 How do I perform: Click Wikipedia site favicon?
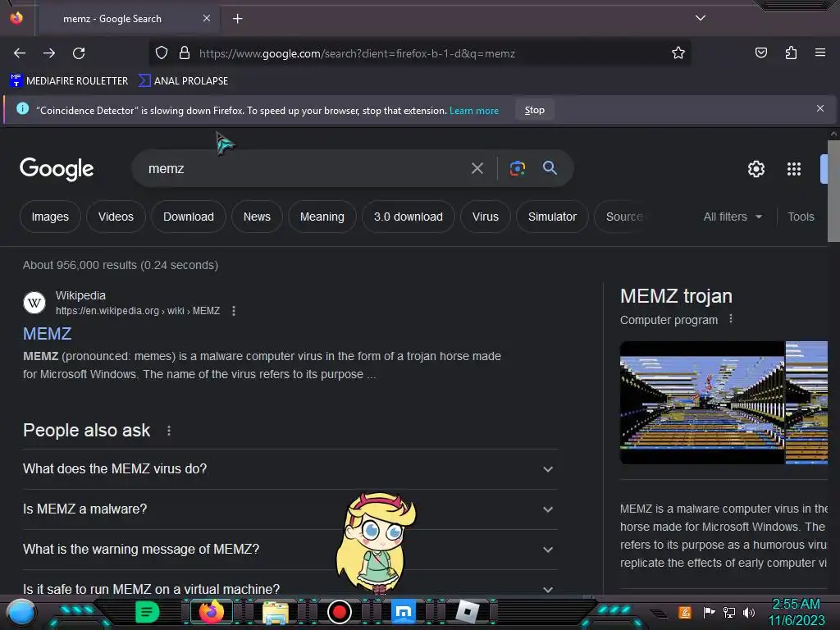click(34, 303)
